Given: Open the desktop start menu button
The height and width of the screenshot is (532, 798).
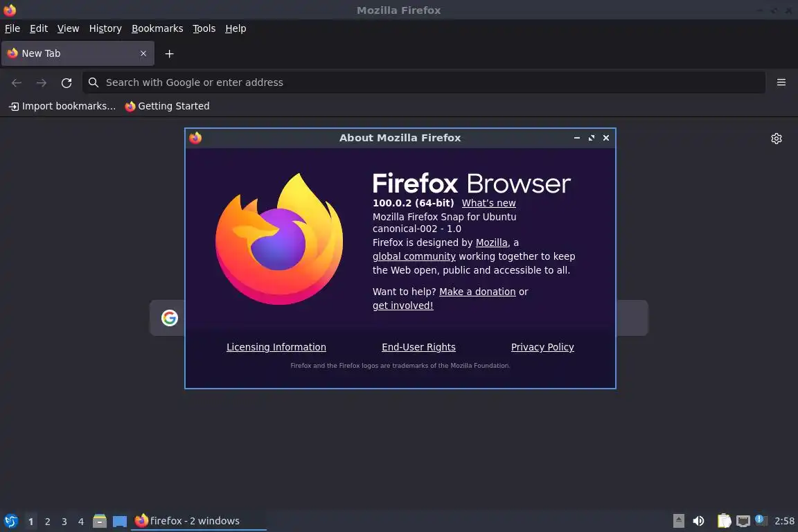Looking at the screenshot, I should (x=11, y=522).
